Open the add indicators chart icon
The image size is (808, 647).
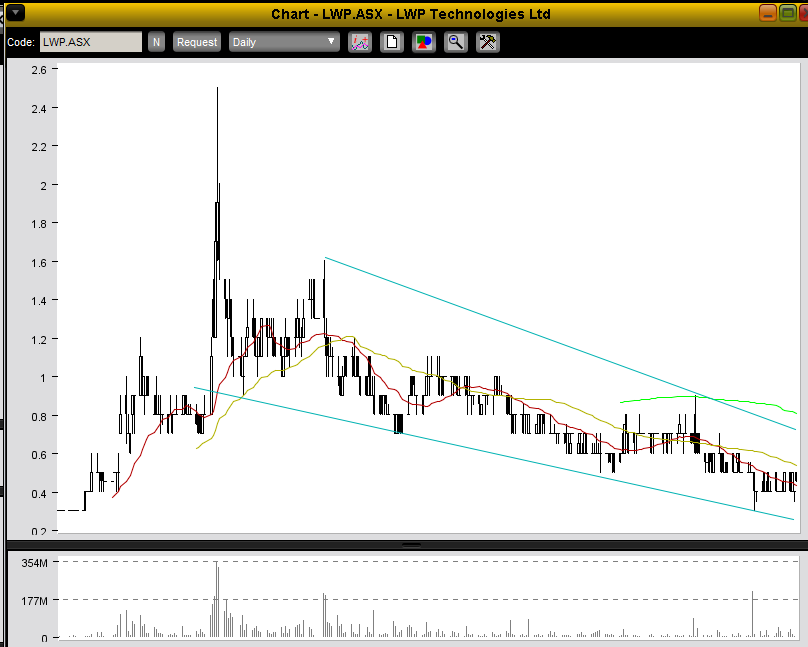(360, 42)
